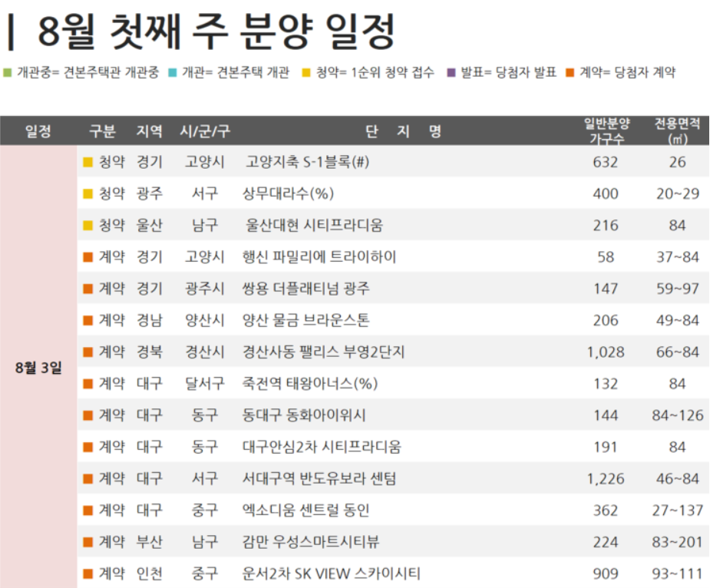Select '쌍용 더플래티넘 광주' complex name
This screenshot has height=588, width=710.
[x=305, y=289]
